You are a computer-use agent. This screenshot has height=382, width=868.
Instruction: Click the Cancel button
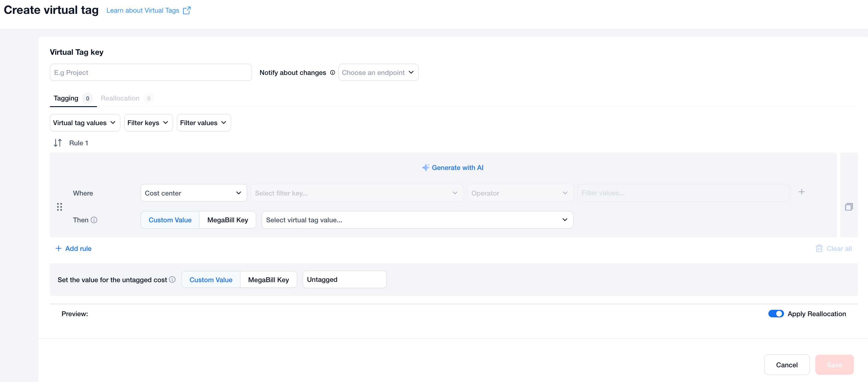click(786, 365)
